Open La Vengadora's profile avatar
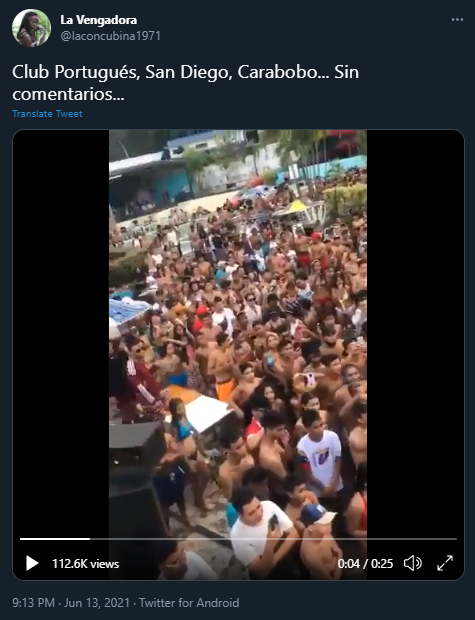This screenshot has height=620, width=475. pos(31,28)
